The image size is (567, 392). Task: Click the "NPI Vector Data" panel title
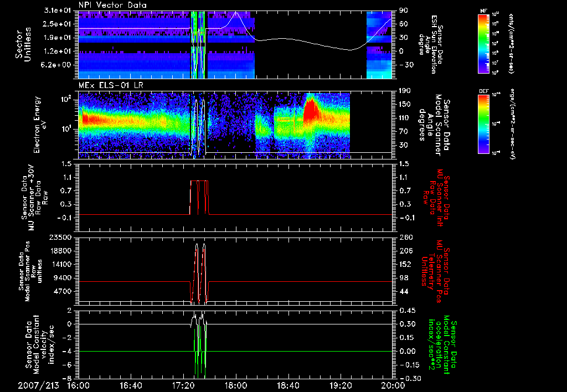[x=112, y=5]
